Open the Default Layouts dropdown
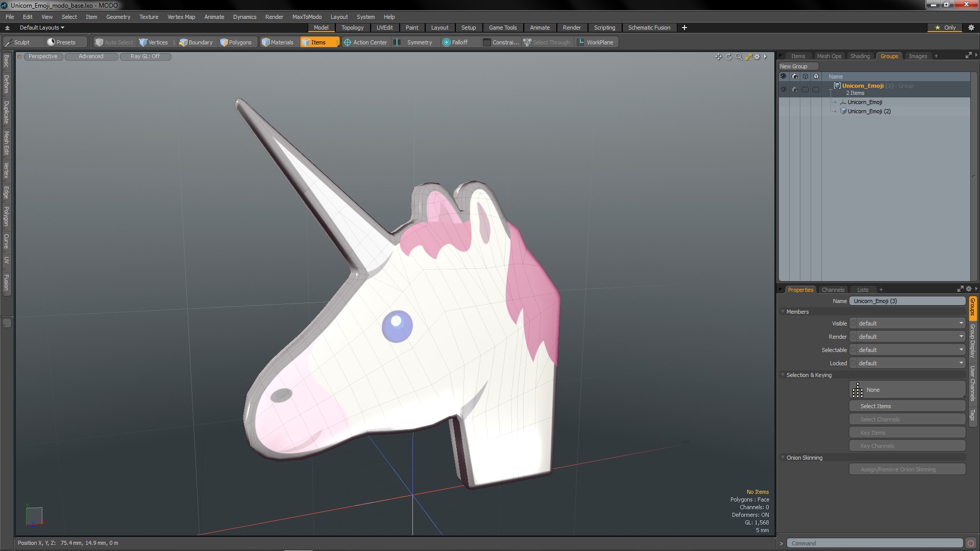This screenshot has height=551, width=980. pos(42,28)
